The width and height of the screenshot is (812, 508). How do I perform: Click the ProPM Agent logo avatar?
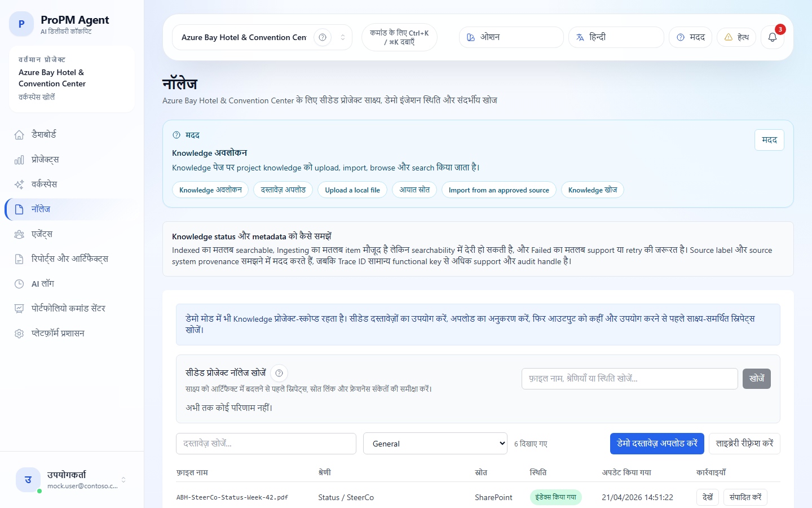point(21,24)
